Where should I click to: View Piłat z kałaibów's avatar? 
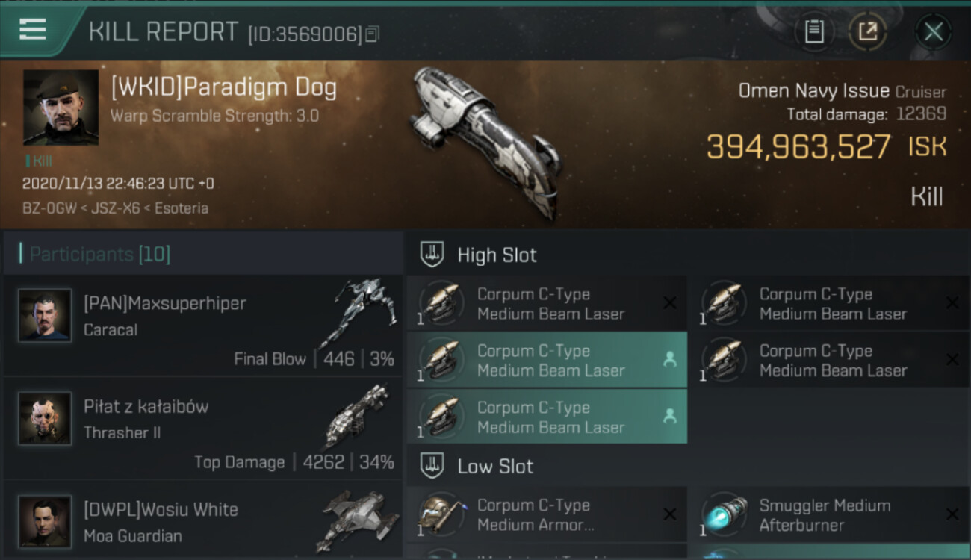click(45, 418)
